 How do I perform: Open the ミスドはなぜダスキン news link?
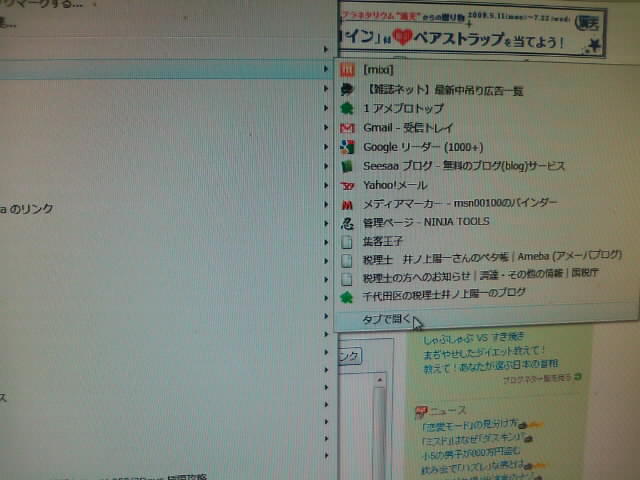click(x=473, y=438)
